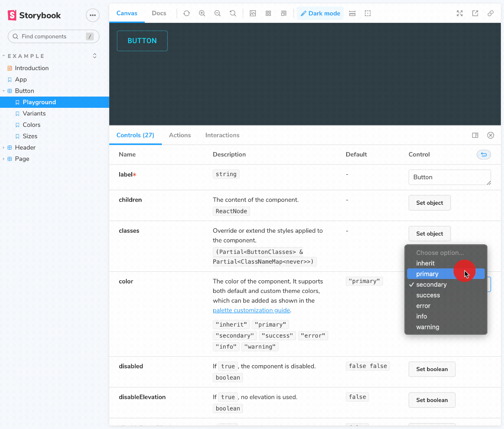Enable the measure ruler tool
Viewport: 504px width, 429px height.
point(352,13)
